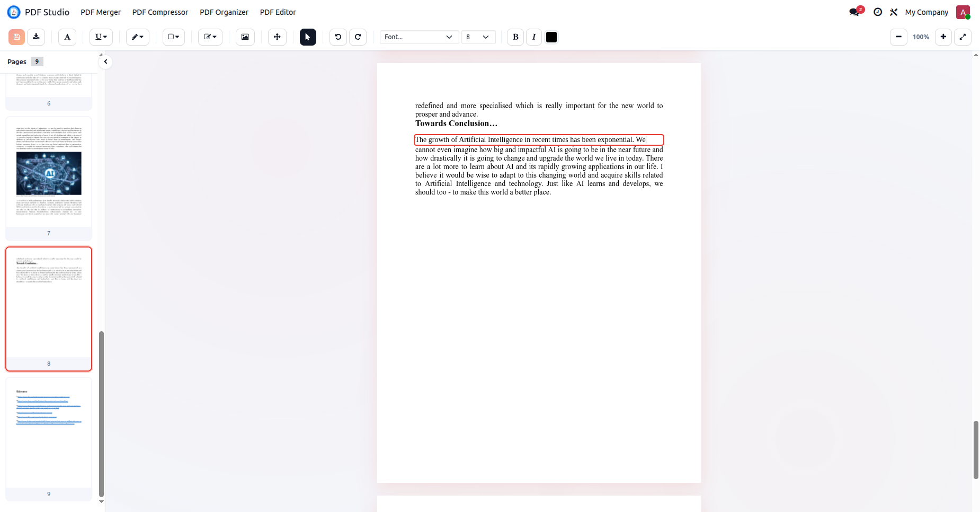Go to PDF Merger menu
Image resolution: width=980 pixels, height=512 pixels.
(101, 12)
